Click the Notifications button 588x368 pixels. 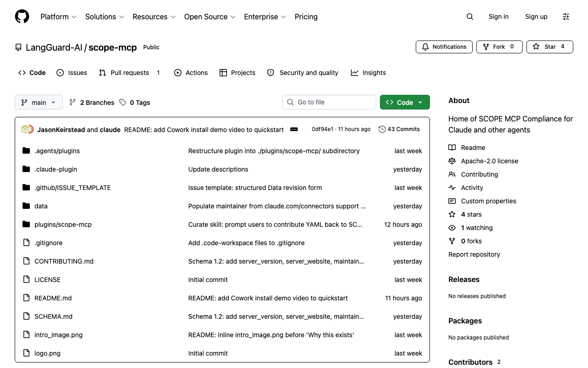(x=444, y=47)
